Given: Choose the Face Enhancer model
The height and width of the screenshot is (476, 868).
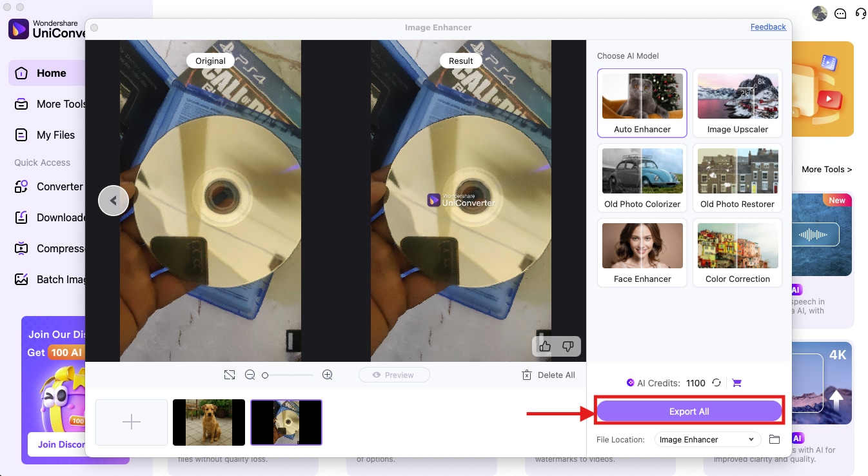Looking at the screenshot, I should point(642,253).
